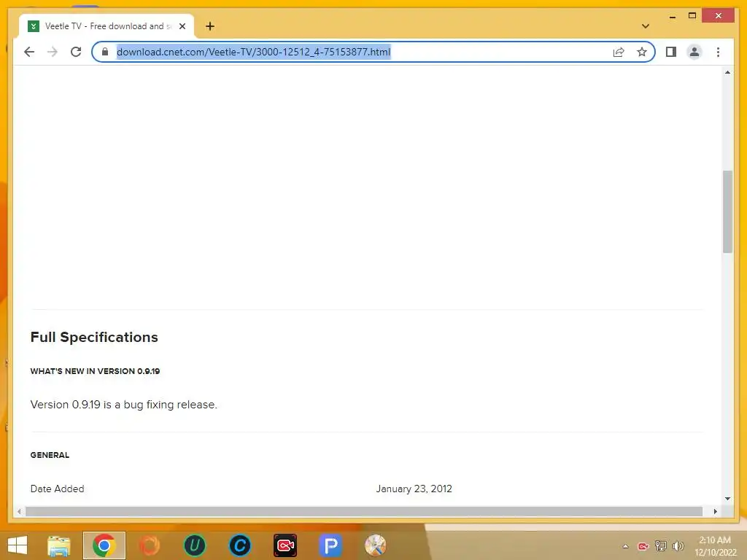Open the network tray icon
Image resolution: width=747 pixels, height=560 pixels.
click(661, 546)
